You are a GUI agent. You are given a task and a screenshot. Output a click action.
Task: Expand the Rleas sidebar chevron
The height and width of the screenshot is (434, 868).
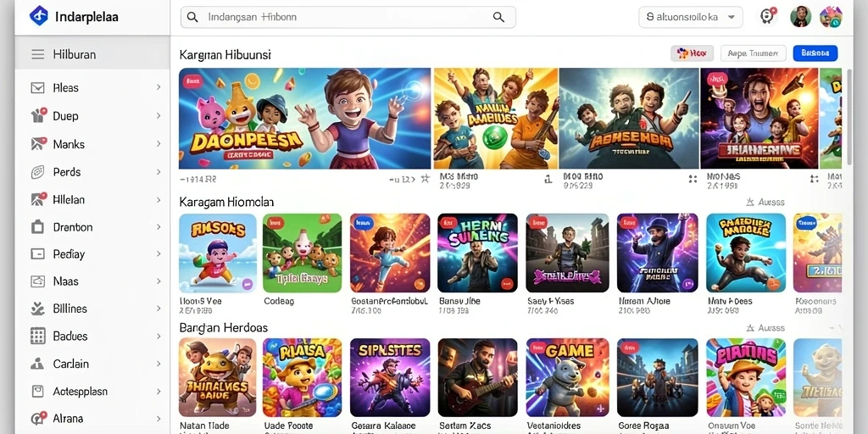click(x=159, y=87)
